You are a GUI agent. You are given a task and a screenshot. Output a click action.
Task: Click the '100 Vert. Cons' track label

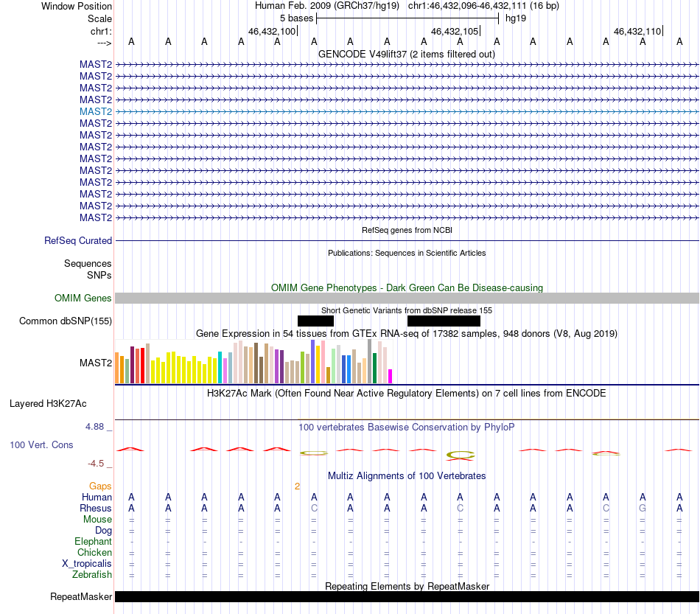tap(41, 444)
